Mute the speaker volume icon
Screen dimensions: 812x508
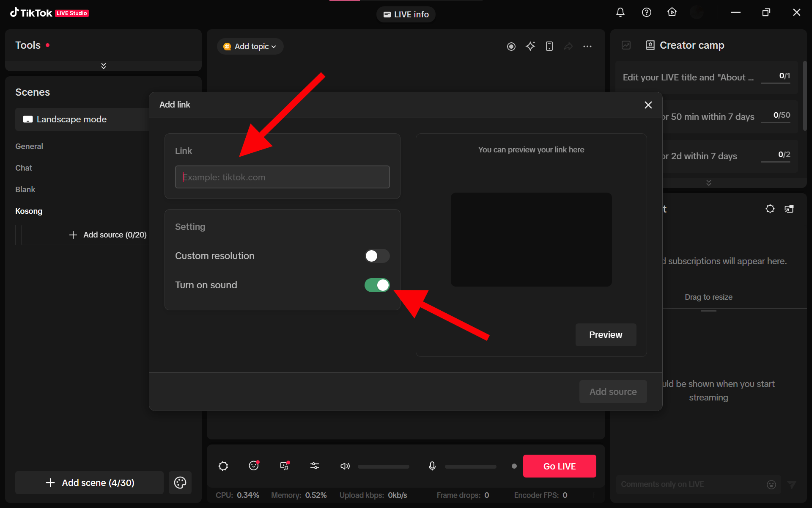345,466
